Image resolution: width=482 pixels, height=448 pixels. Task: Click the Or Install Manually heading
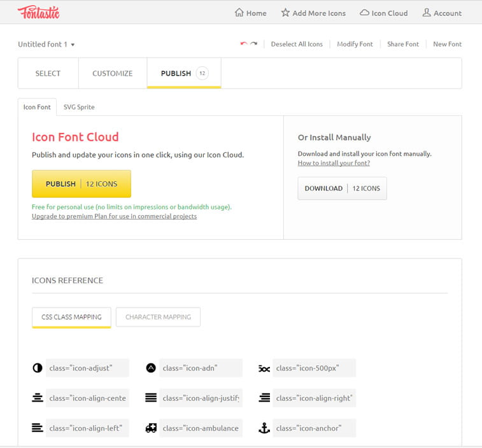click(334, 137)
